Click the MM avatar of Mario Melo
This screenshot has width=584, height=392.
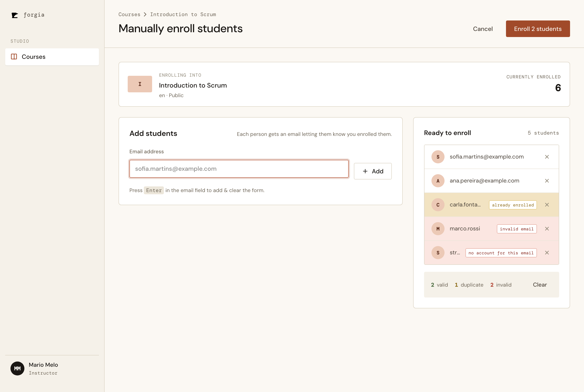click(x=17, y=368)
